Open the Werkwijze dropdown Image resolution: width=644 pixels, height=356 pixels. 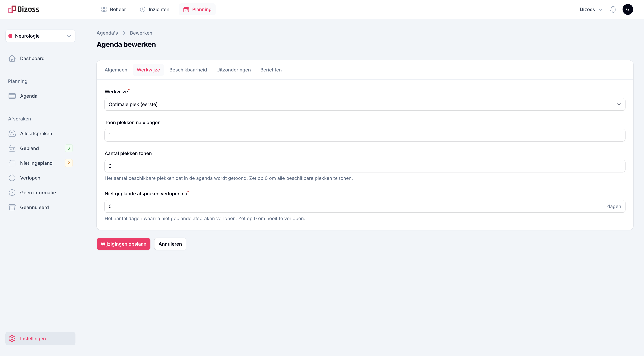coord(365,104)
